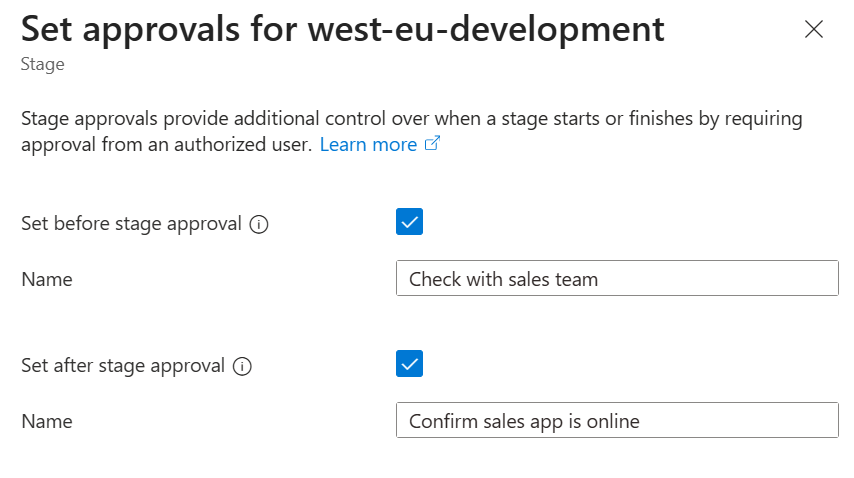Click the 'Stage' subtitle under the title
The image size is (854, 478).
tap(43, 65)
